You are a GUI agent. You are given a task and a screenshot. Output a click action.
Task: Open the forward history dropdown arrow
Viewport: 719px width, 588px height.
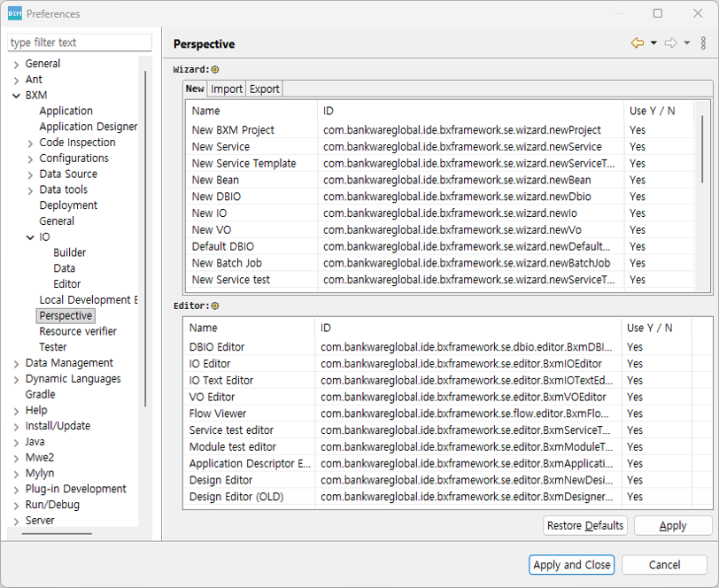[687, 43]
